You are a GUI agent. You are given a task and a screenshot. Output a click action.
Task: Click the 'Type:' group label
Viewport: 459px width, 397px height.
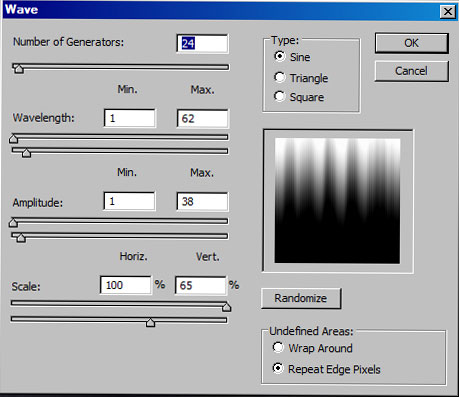click(x=285, y=40)
